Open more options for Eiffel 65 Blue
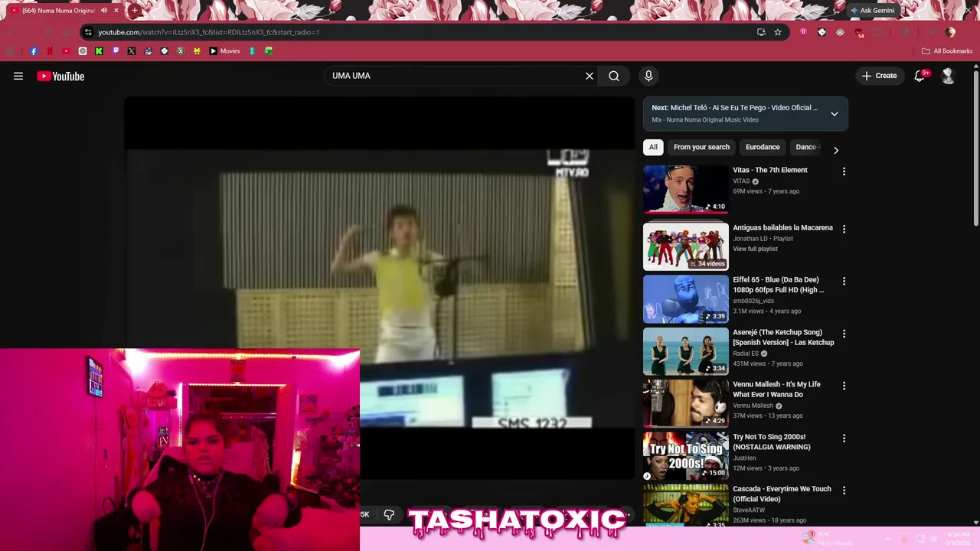 [844, 281]
